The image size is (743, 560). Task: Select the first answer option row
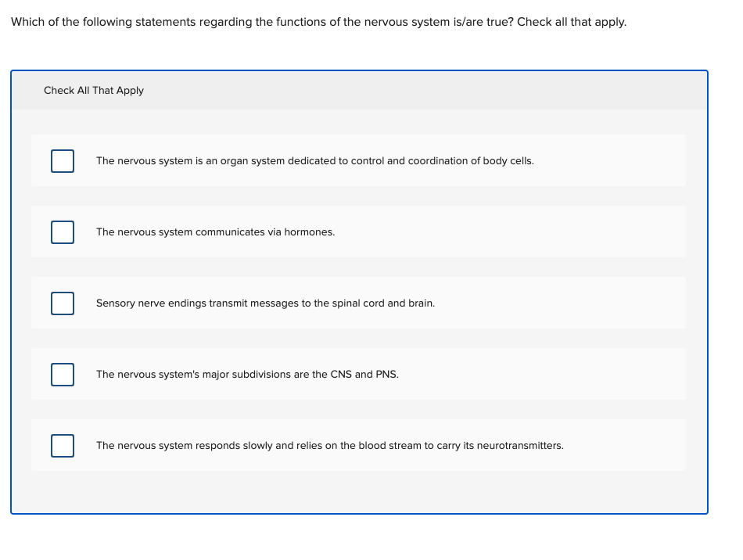pyautogui.click(x=358, y=160)
